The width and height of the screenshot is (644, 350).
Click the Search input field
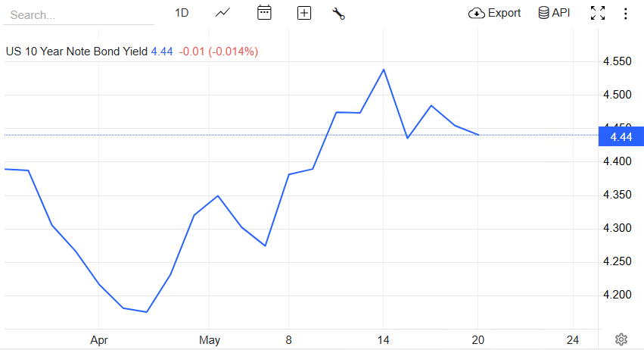click(76, 14)
